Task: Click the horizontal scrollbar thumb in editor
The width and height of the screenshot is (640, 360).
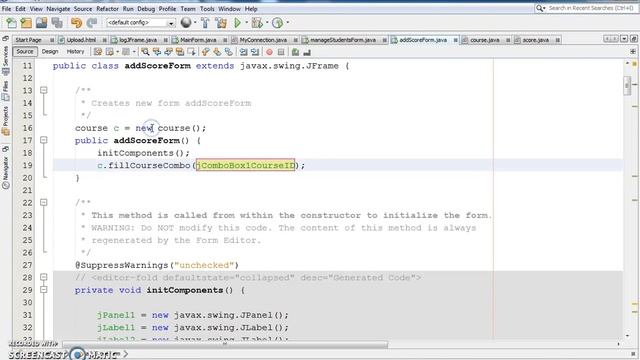Action: 225,344
